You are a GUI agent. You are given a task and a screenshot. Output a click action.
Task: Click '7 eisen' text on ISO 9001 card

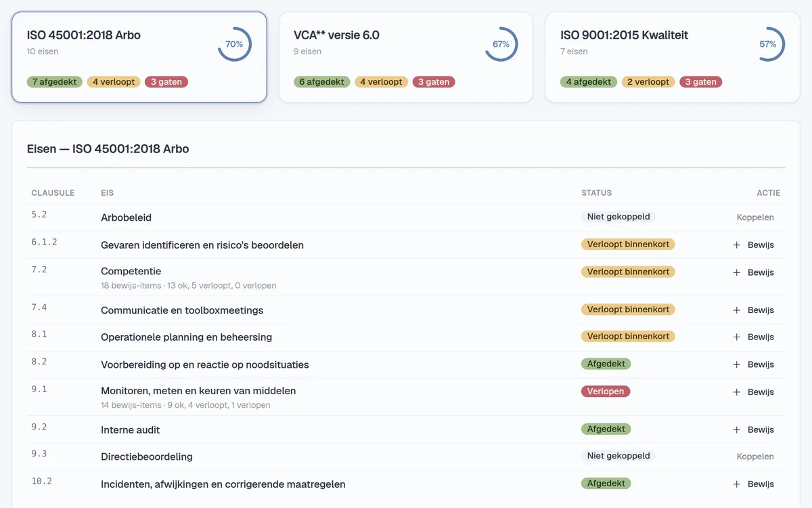pyautogui.click(x=574, y=51)
